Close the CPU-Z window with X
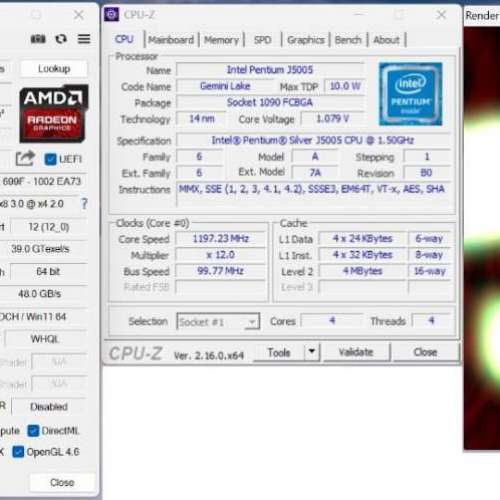The image size is (500, 500). click(x=441, y=15)
